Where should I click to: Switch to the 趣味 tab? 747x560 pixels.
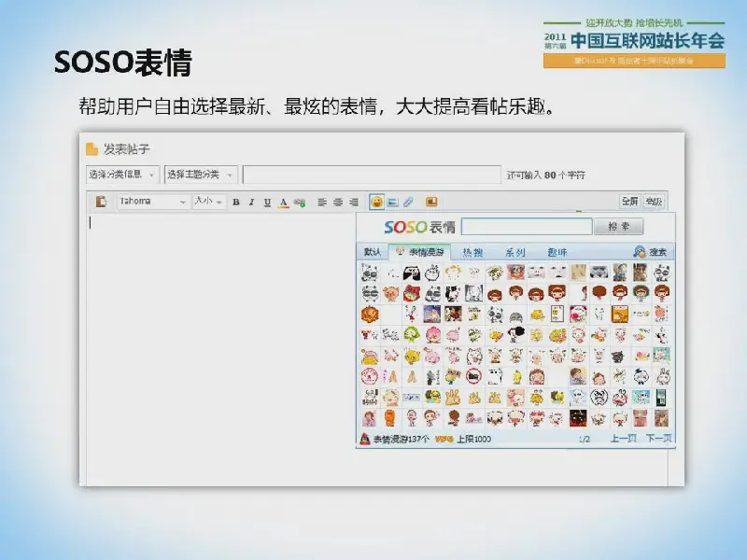(557, 252)
